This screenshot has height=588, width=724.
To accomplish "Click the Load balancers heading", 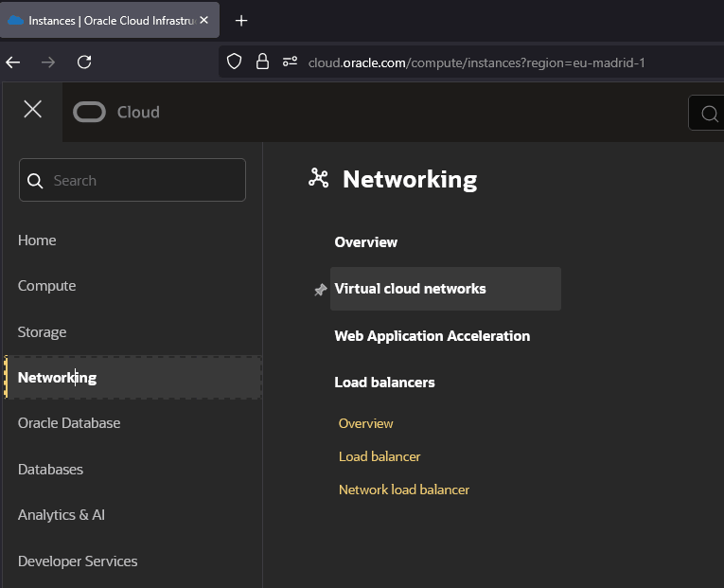I will (384, 383).
